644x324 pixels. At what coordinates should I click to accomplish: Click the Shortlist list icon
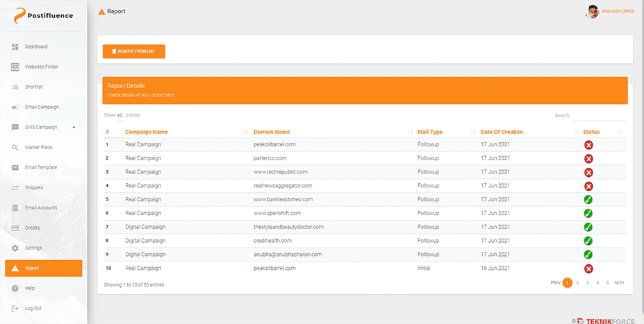(x=15, y=87)
